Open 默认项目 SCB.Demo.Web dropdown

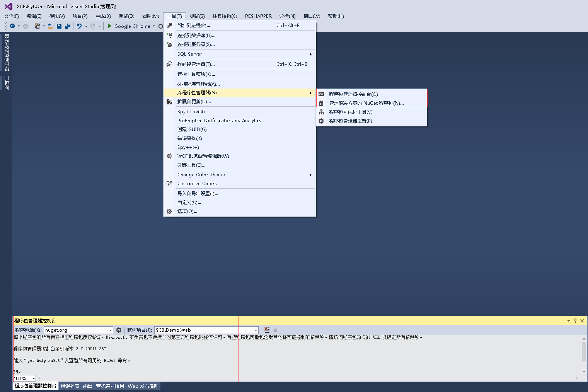(x=256, y=330)
